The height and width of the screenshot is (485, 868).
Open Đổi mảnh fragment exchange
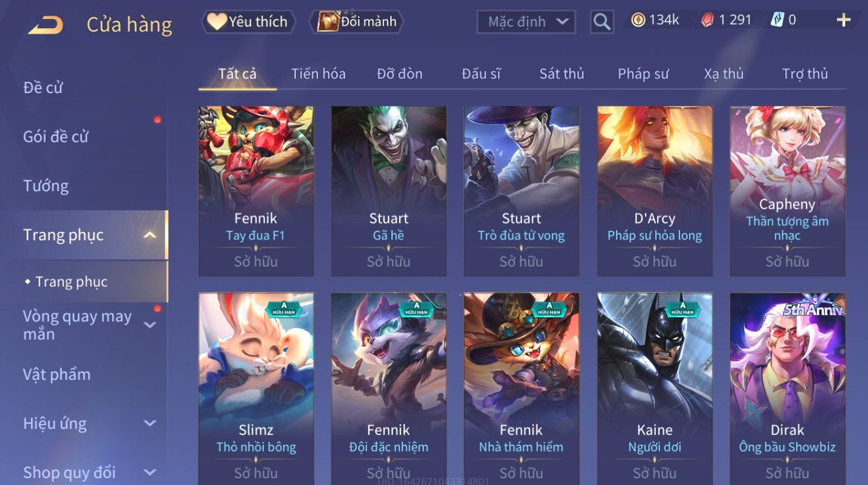point(357,22)
